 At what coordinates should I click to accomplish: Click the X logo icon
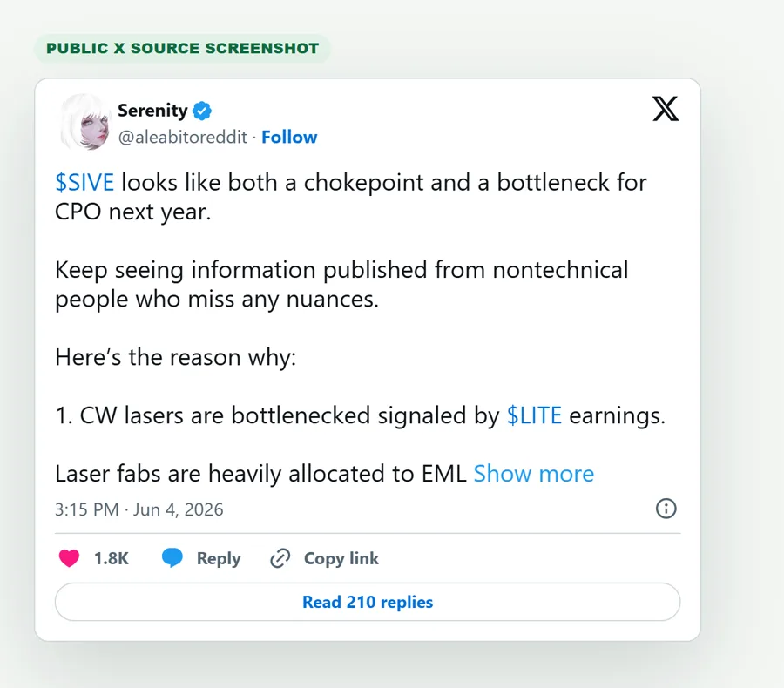tap(666, 109)
